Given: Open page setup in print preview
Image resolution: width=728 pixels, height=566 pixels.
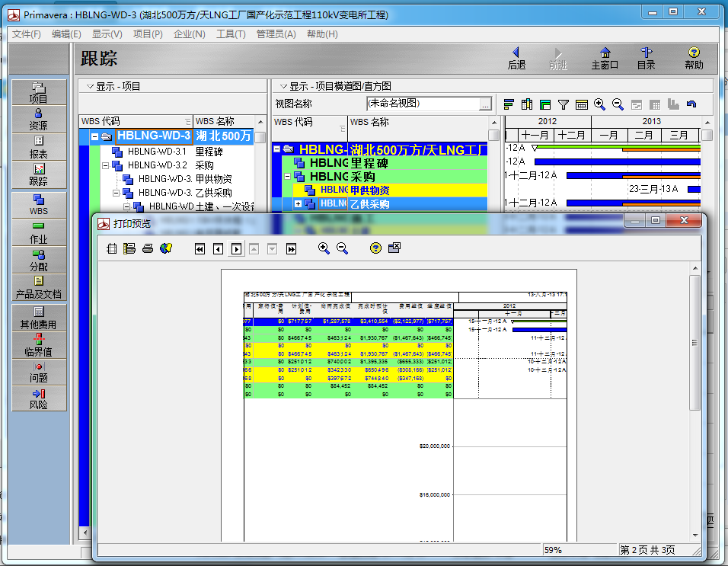Looking at the screenshot, I should coord(111,248).
